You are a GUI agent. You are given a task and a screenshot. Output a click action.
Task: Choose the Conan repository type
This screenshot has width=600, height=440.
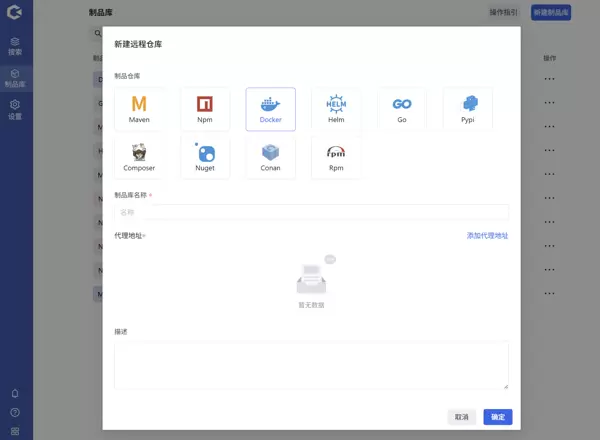pyautogui.click(x=270, y=157)
